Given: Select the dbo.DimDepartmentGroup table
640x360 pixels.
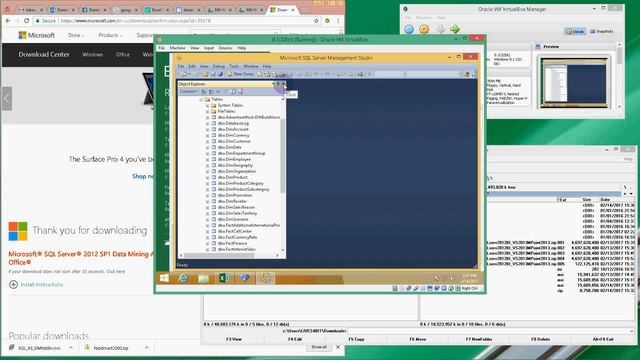Looking at the screenshot, I should click(x=241, y=153).
